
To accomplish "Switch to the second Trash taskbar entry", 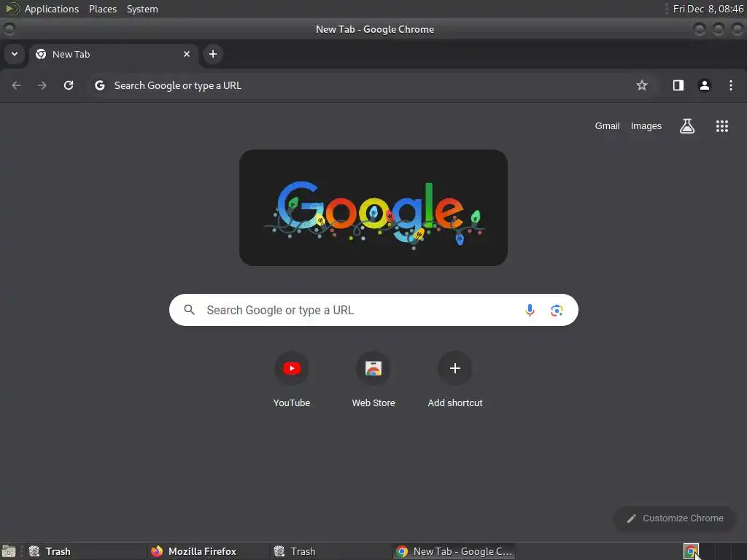I will click(330, 551).
